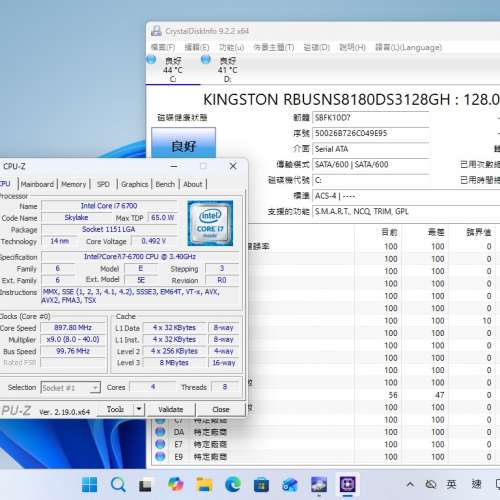Click the x9.0 (8.0 - 40.0) multiplier value

73,339
